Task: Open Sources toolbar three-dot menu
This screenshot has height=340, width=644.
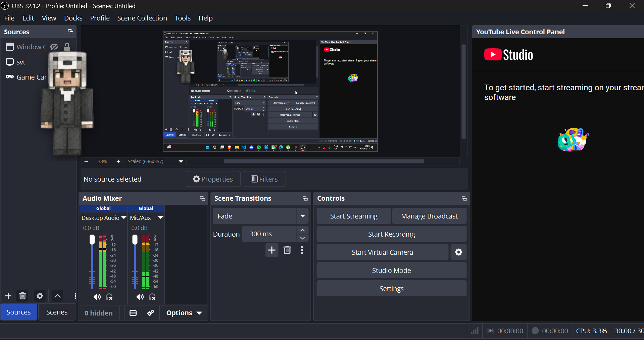Action: tap(75, 296)
